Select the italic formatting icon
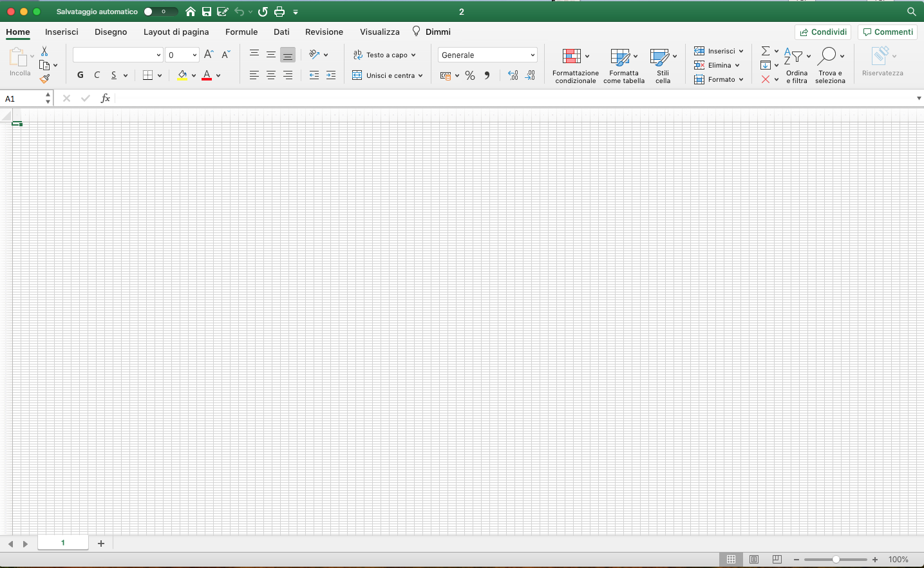 (97, 75)
